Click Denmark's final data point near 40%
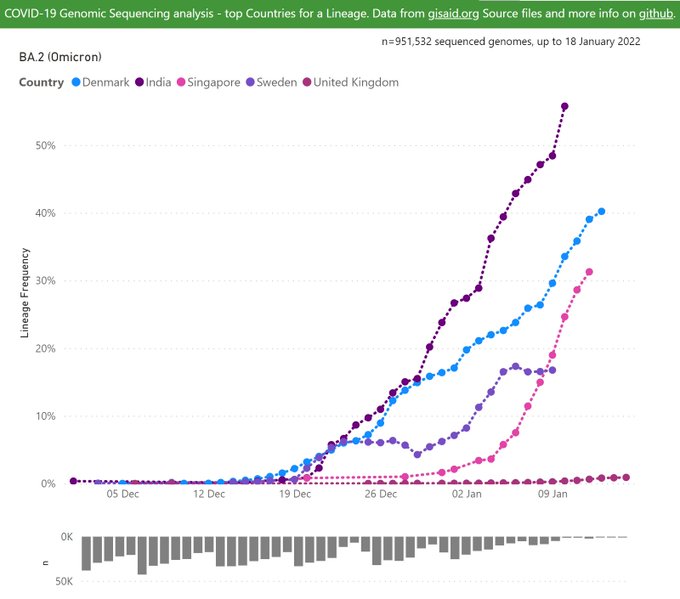680x599 pixels. pos(601,211)
